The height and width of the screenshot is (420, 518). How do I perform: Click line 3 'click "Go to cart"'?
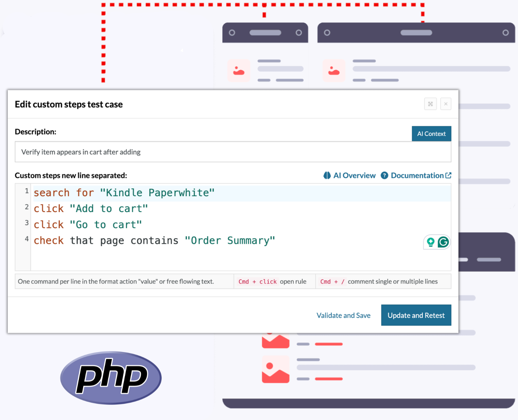[x=88, y=224]
